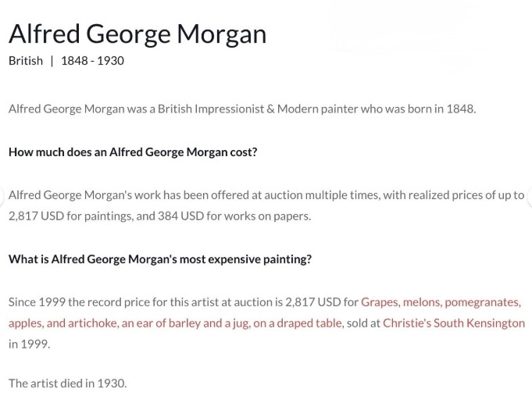Click the trailing text in 1999.

[29, 344]
